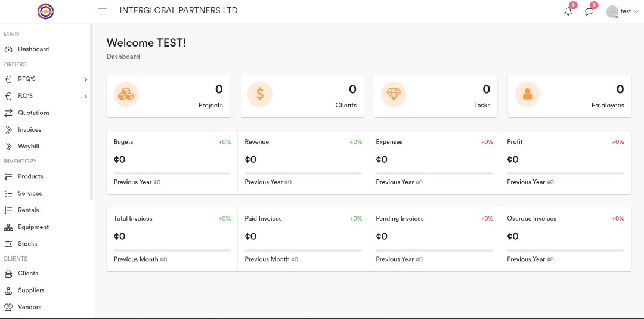Click the Revenue progress bar
Screen dimensions: 644x319
pyautogui.click(x=303, y=174)
